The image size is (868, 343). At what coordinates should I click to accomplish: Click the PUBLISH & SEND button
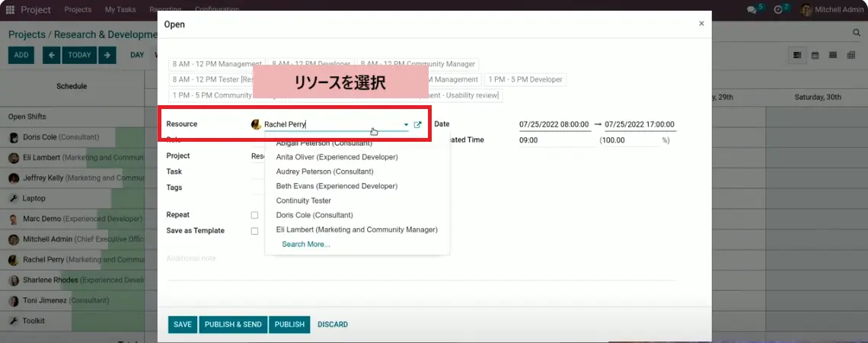pos(233,325)
